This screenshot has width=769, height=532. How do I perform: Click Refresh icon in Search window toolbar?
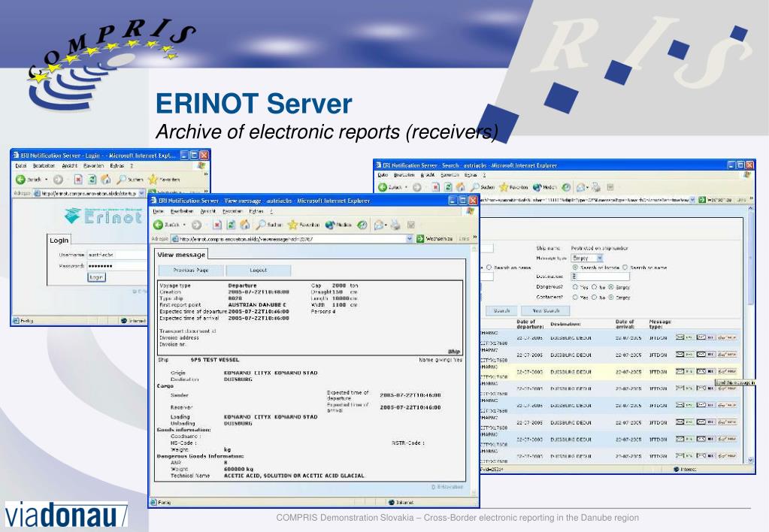448,187
